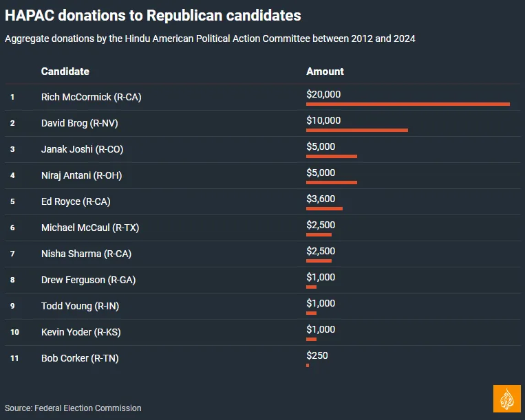Select Rich McCormick (R-CA) candidate name

tap(91, 98)
